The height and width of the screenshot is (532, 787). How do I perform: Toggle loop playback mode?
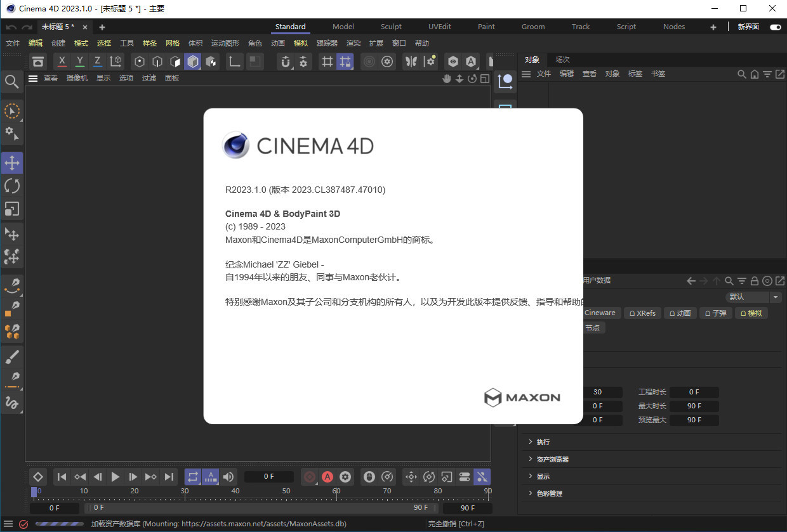pos(193,477)
